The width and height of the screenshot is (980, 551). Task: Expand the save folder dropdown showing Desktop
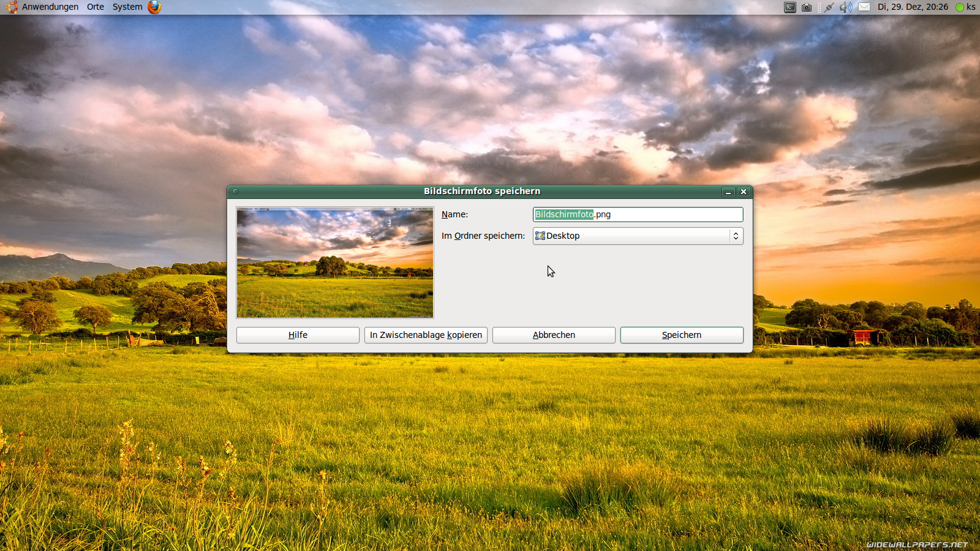point(638,236)
